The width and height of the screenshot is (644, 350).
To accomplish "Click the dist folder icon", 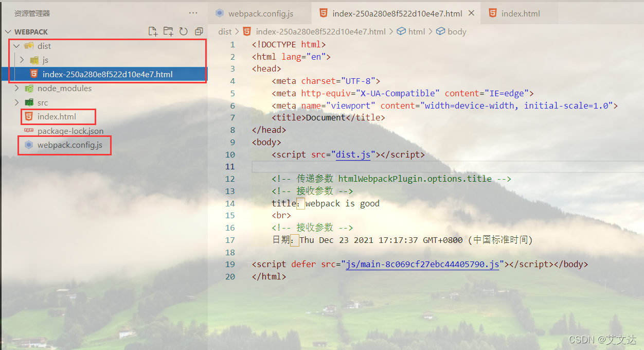I will pyautogui.click(x=29, y=46).
